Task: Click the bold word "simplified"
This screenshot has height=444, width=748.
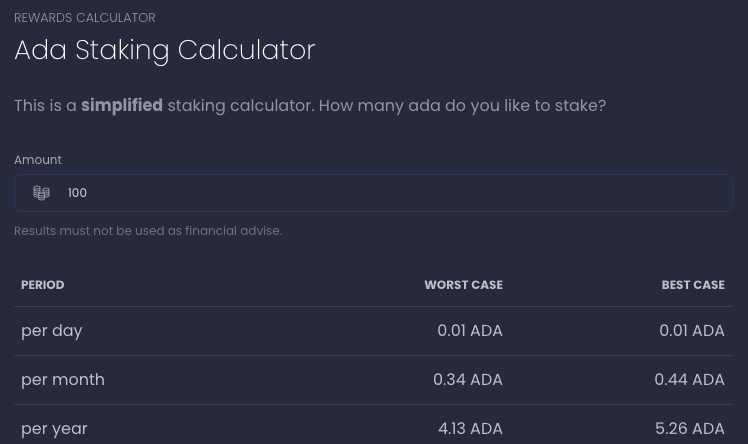Action: (x=122, y=105)
